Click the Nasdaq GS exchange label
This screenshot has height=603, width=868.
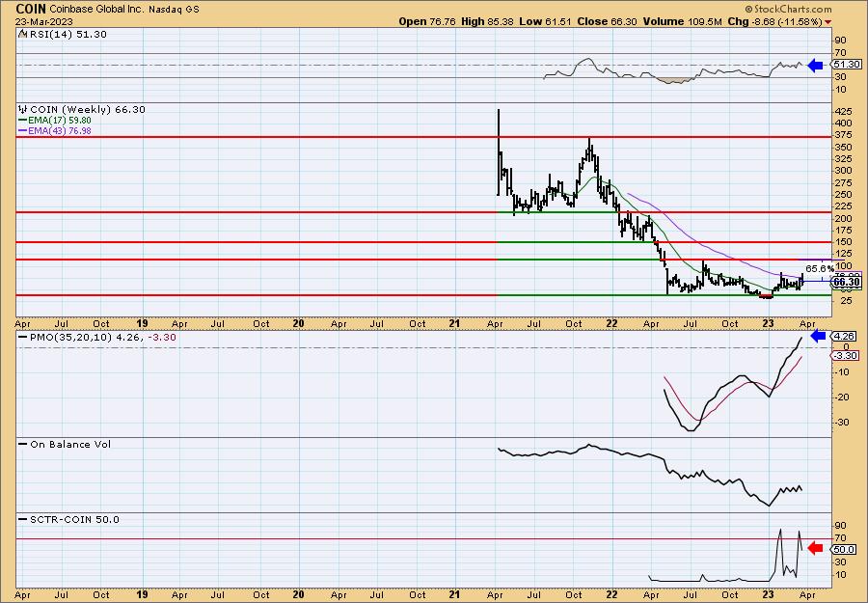[174, 10]
